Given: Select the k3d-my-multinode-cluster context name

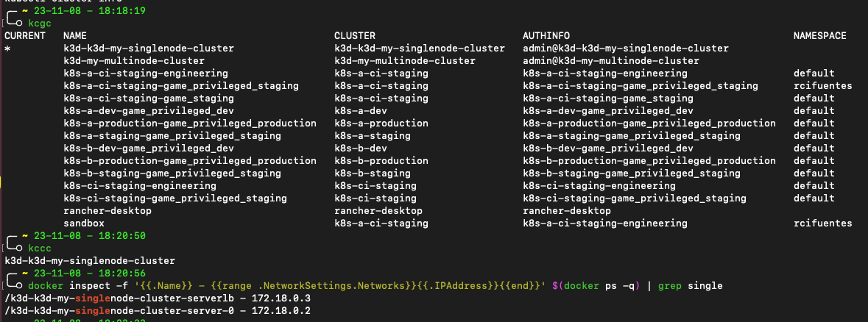Looking at the screenshot, I should [134, 61].
